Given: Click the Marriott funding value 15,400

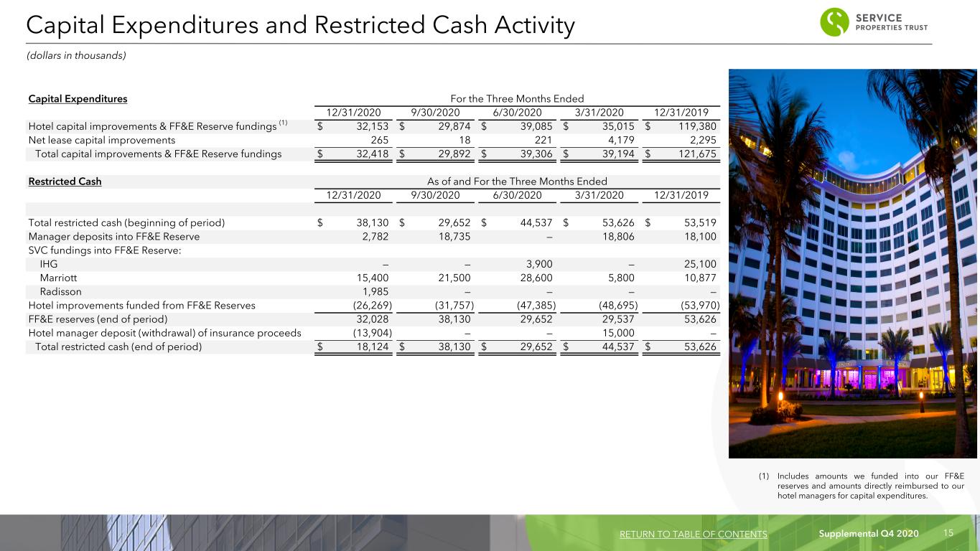Looking at the screenshot, I should point(371,278).
